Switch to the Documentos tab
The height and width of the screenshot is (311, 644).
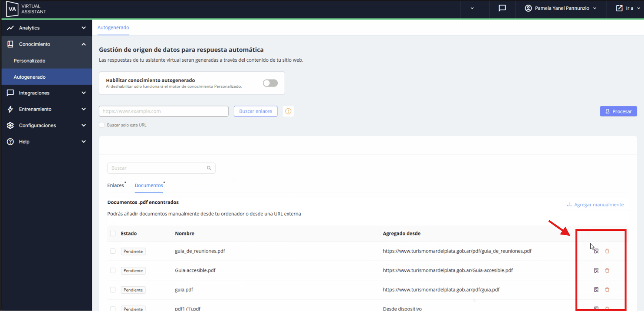pos(149,185)
